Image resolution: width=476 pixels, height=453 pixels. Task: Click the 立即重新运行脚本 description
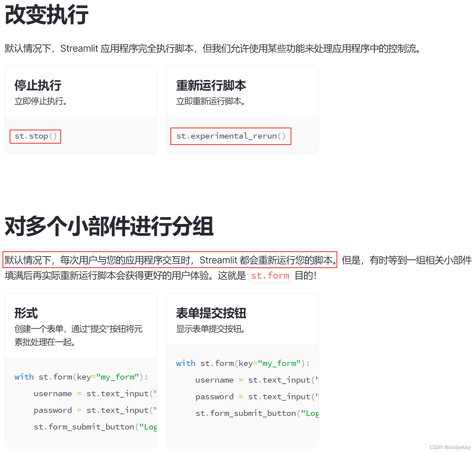(x=211, y=101)
